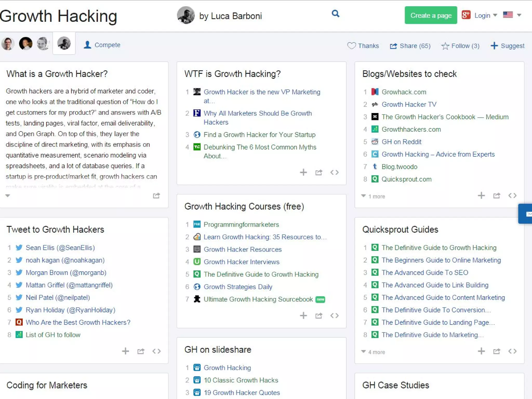The height and width of the screenshot is (399, 532).
Task: Click plus icon in Blogs/Websites to check card
Action: pos(481,196)
